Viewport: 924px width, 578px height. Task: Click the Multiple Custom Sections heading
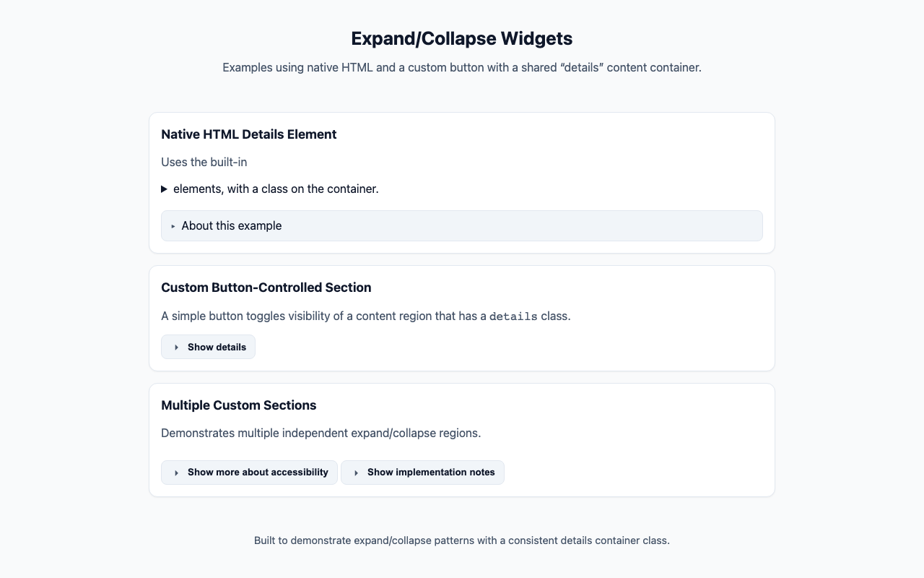point(238,405)
